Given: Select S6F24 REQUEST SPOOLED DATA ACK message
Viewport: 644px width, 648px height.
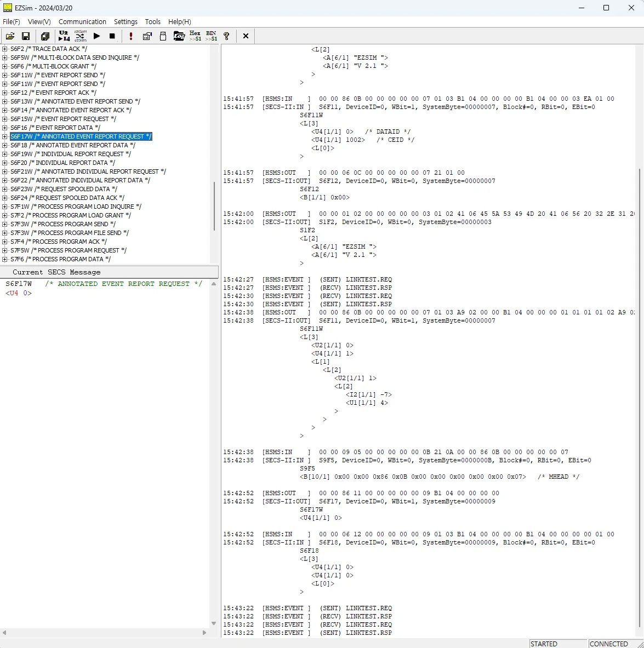Looking at the screenshot, I should 67,198.
